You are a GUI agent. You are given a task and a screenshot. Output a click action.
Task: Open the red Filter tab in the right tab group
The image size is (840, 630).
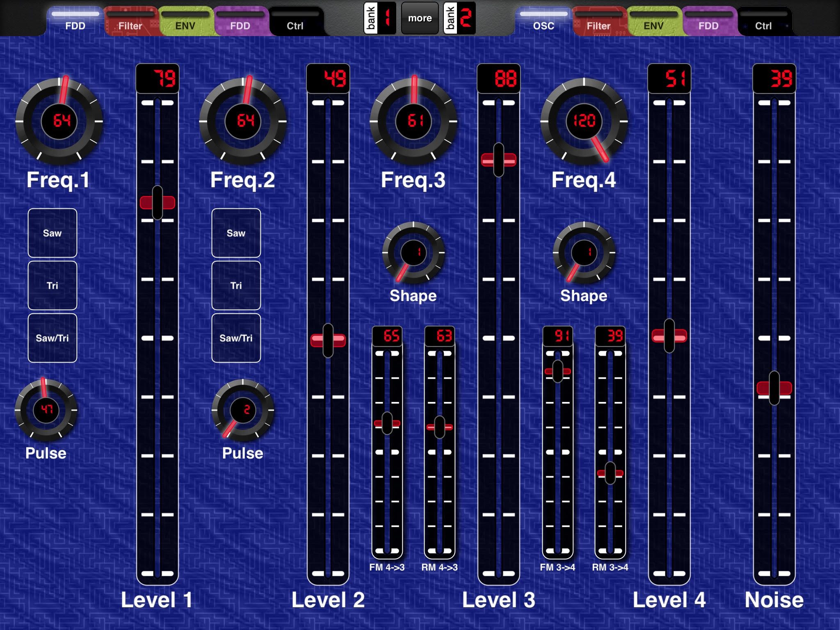(x=598, y=21)
